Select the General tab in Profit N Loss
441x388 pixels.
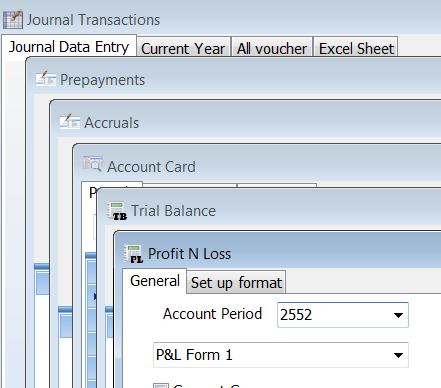coord(155,281)
